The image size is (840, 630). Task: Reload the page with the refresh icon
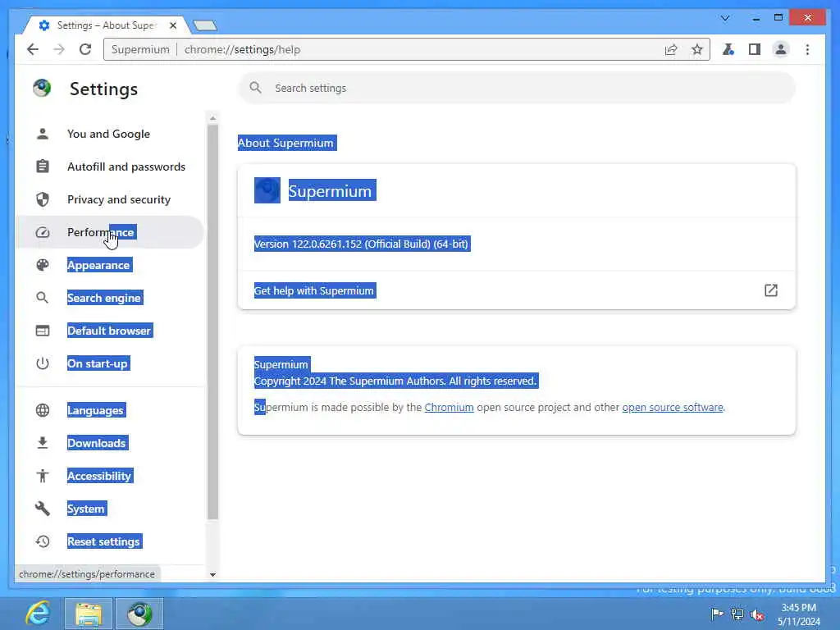pos(85,49)
